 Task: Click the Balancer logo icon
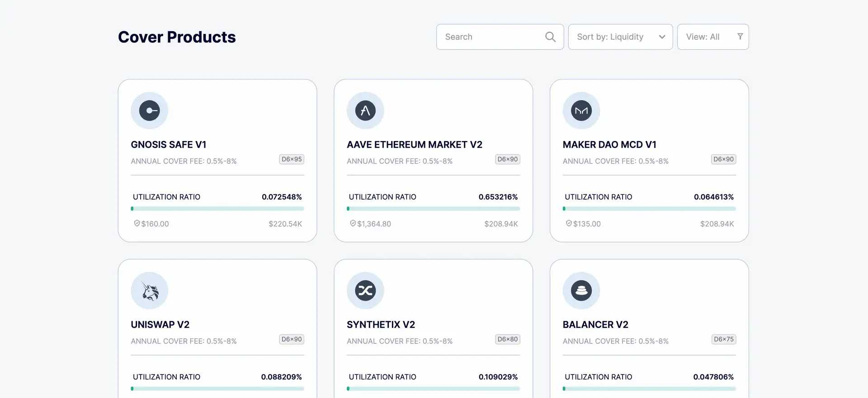click(x=581, y=290)
